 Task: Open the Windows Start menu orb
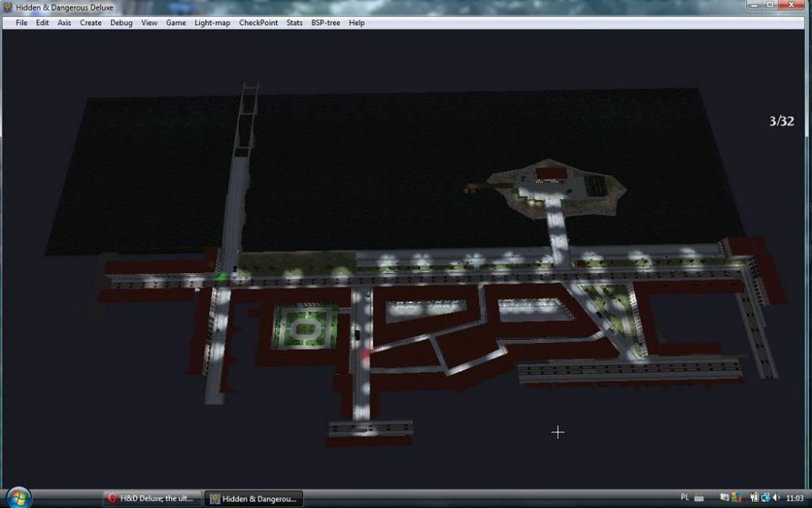18,498
